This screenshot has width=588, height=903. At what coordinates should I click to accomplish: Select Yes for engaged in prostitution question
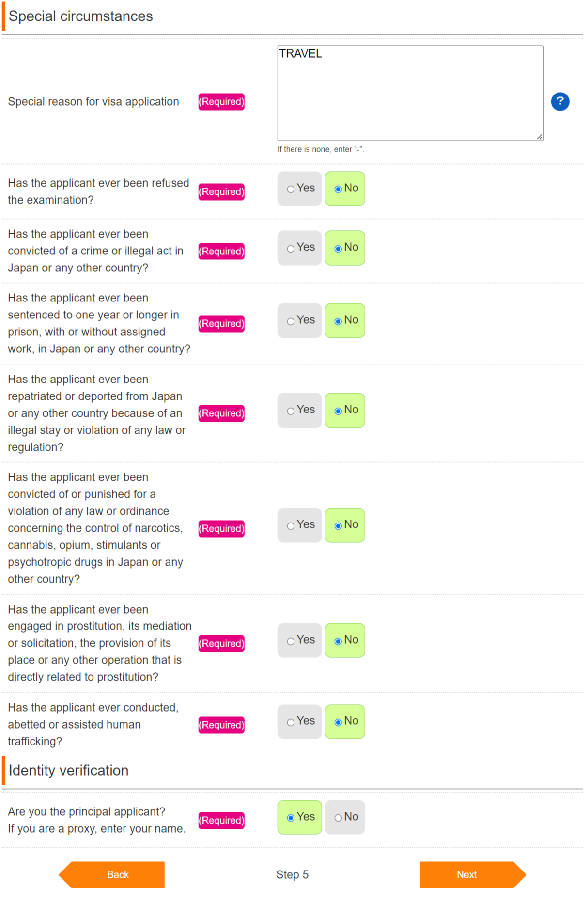(299, 640)
